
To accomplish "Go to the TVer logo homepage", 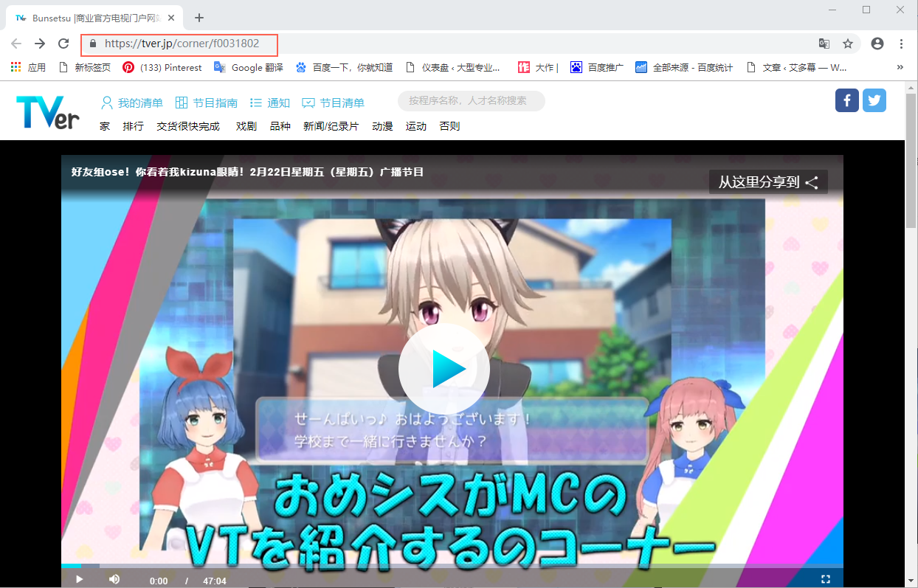I will [x=48, y=112].
